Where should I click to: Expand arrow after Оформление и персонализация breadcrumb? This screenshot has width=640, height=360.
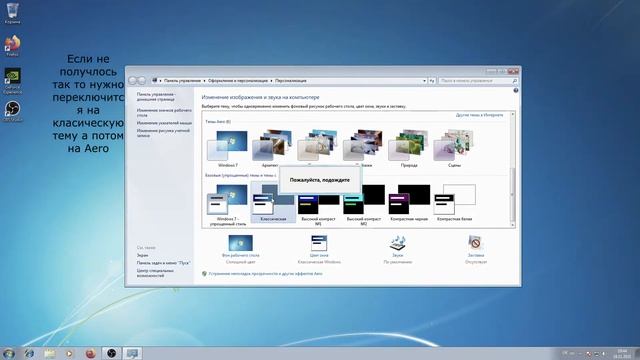click(271, 81)
